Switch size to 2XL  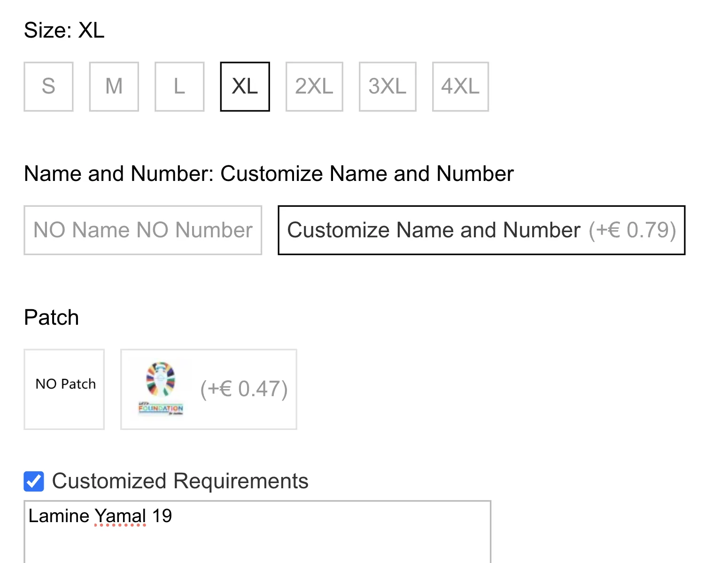(x=314, y=86)
